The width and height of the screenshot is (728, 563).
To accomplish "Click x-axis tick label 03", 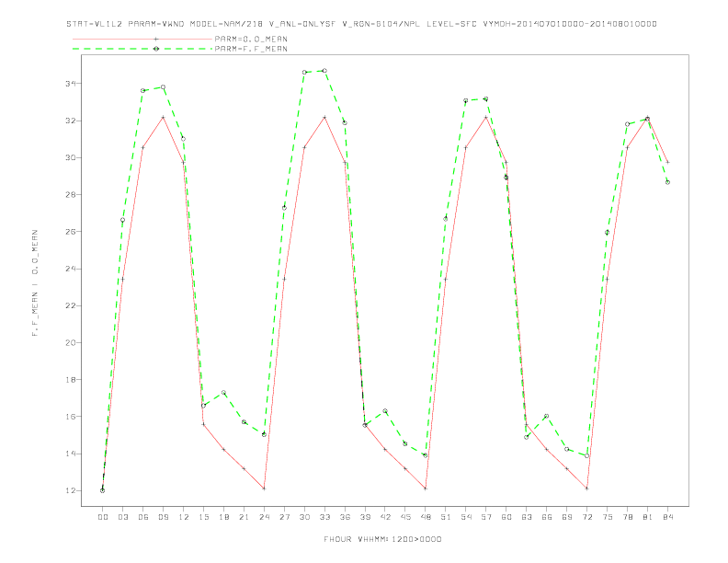I will click(x=122, y=517).
